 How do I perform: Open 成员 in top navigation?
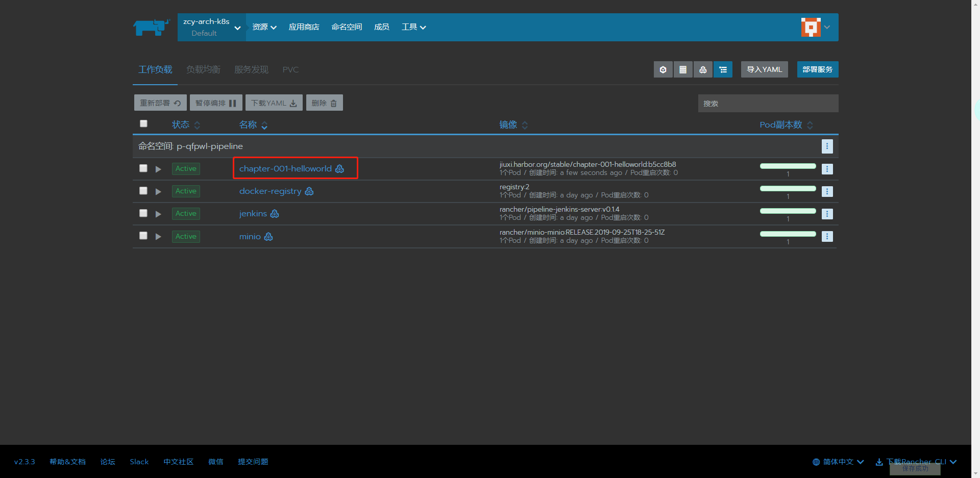point(382,27)
